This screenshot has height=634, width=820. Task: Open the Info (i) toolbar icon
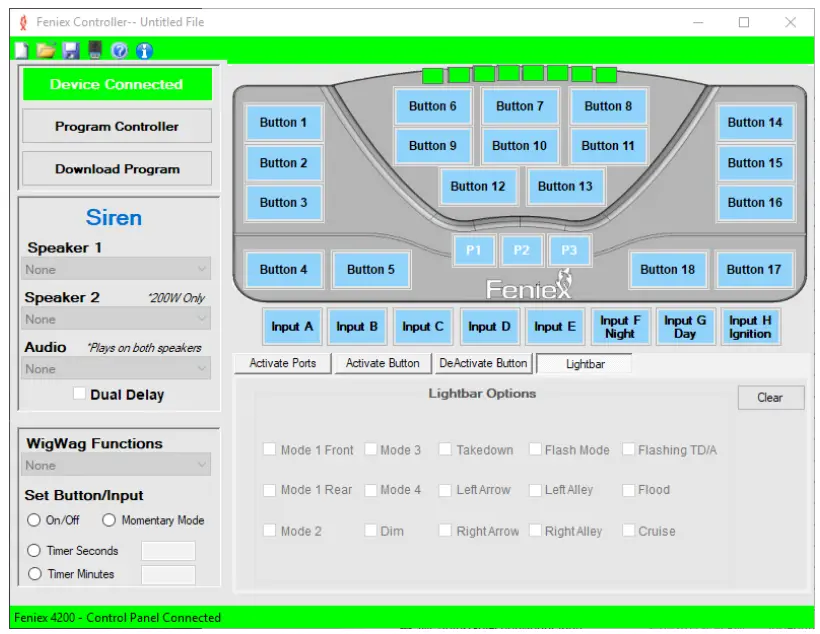tap(144, 50)
